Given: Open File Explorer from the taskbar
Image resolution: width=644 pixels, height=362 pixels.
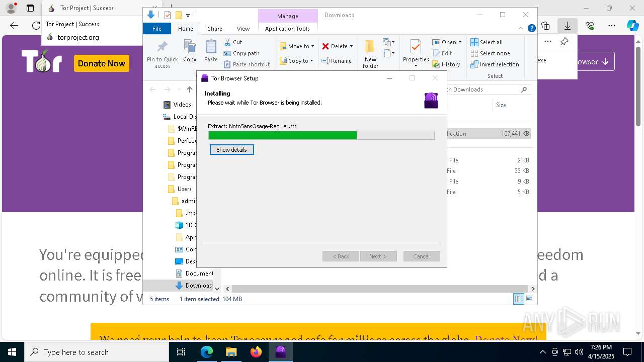Looking at the screenshot, I should [x=231, y=352].
